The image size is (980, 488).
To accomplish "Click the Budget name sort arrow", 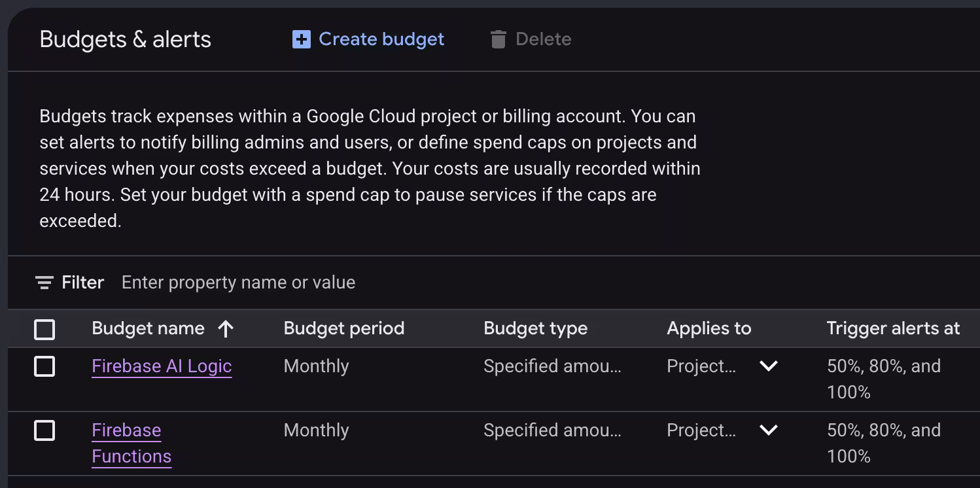I will 226,328.
